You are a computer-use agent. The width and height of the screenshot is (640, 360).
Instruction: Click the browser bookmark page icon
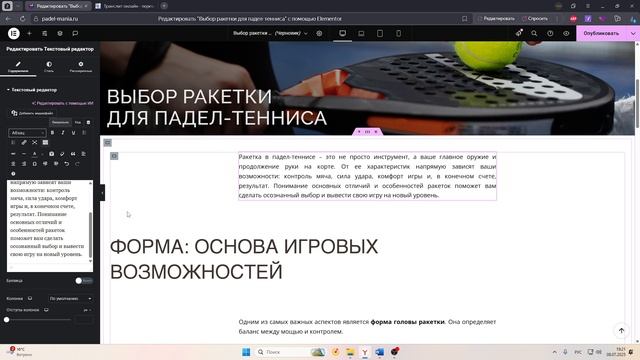click(464, 18)
